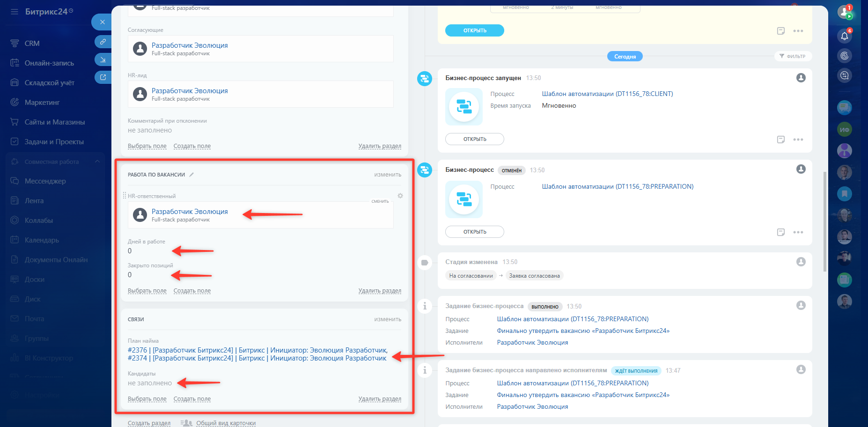Image resolution: width=868 pixels, height=427 pixels.
Task: Open Онлайн-запись sidebar item
Action: coord(49,63)
